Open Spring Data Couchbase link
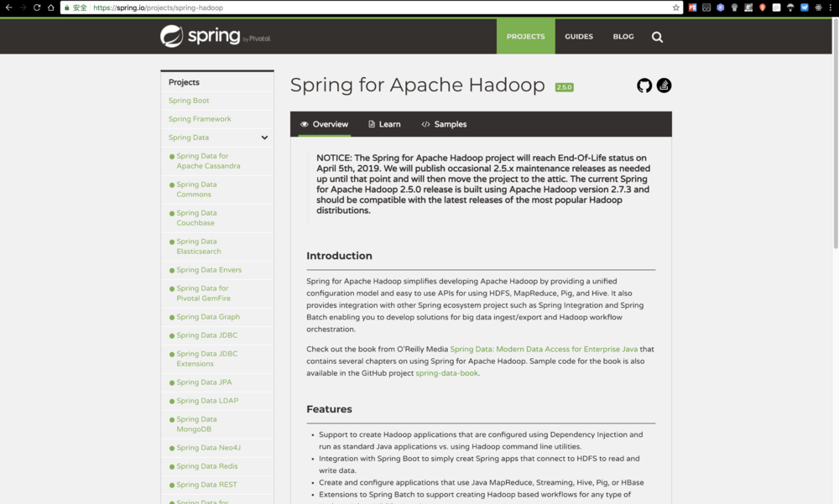This screenshot has height=504, width=839. 196,218
